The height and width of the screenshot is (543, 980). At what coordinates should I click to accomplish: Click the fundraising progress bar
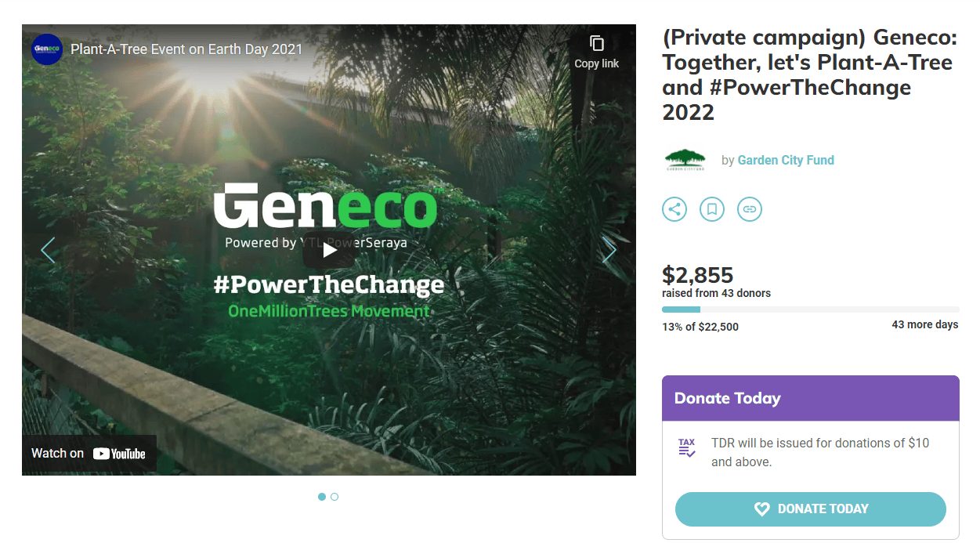810,309
